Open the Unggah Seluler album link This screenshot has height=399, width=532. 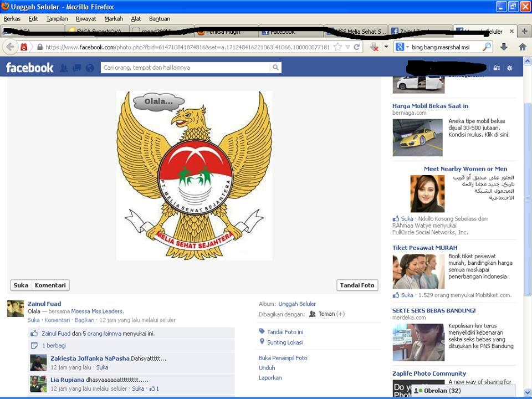point(297,304)
